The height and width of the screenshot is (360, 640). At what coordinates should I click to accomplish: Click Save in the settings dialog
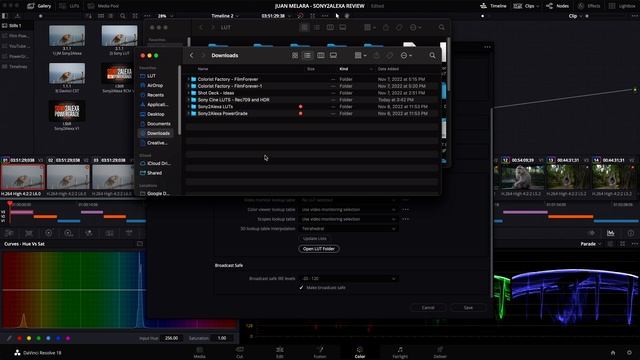468,308
